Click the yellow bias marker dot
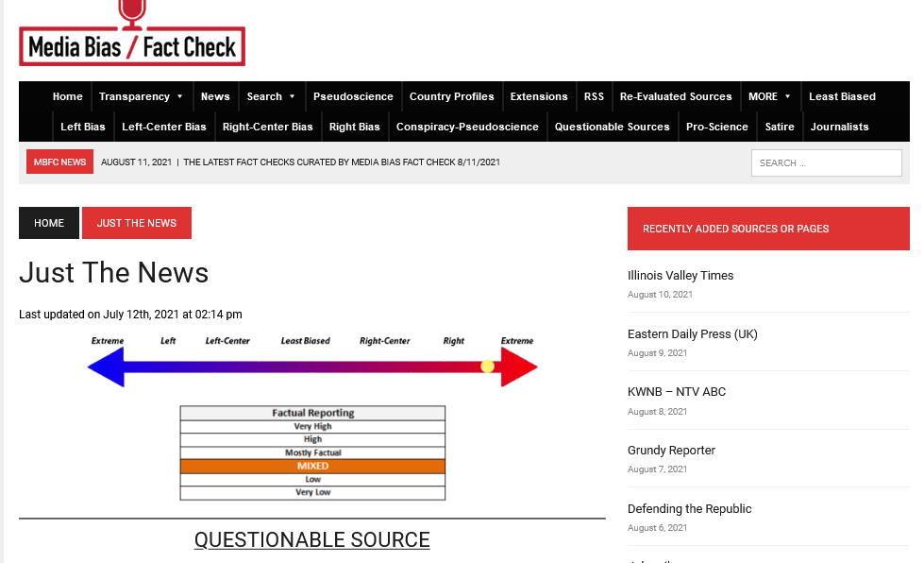Viewport: 924px width, 563px height. (x=487, y=367)
